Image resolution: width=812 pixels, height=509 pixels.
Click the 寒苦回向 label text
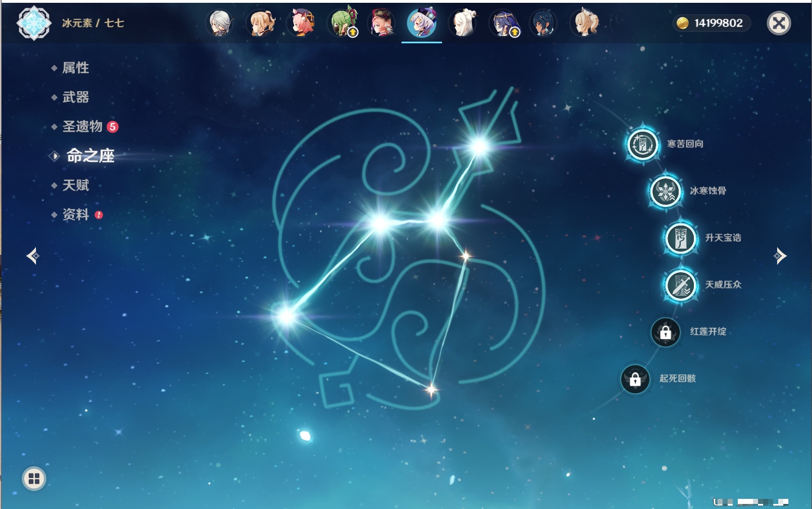685,144
